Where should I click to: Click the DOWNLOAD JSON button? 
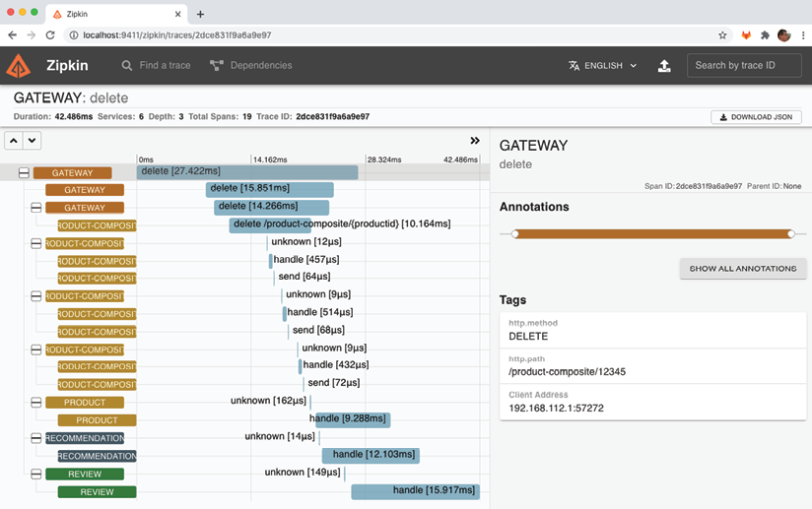click(x=756, y=117)
